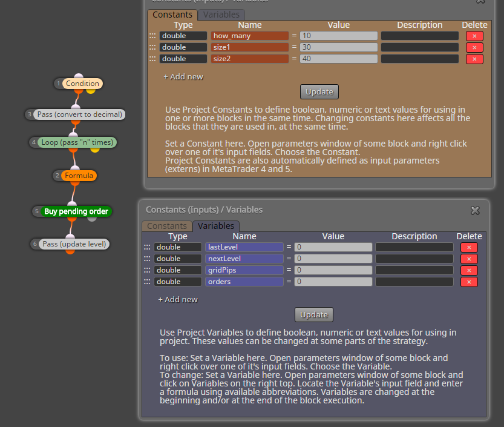Switch to Variables tab in upper panel

tap(221, 15)
